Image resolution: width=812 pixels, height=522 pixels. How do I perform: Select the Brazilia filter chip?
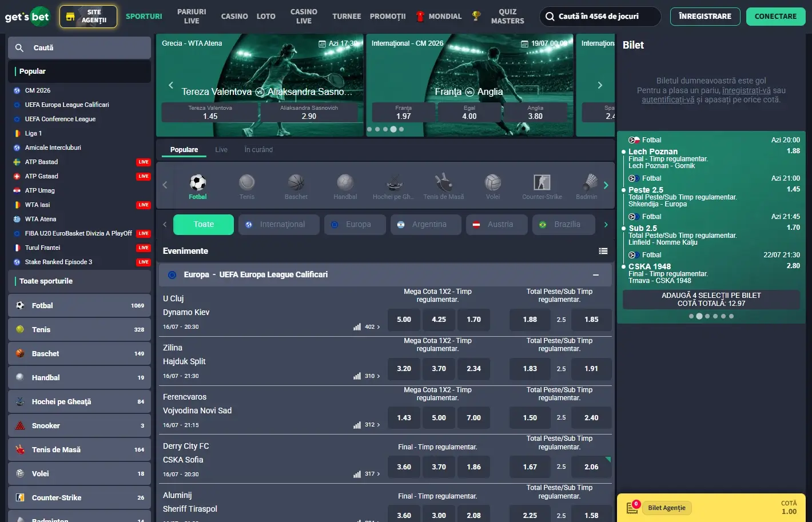coord(564,225)
